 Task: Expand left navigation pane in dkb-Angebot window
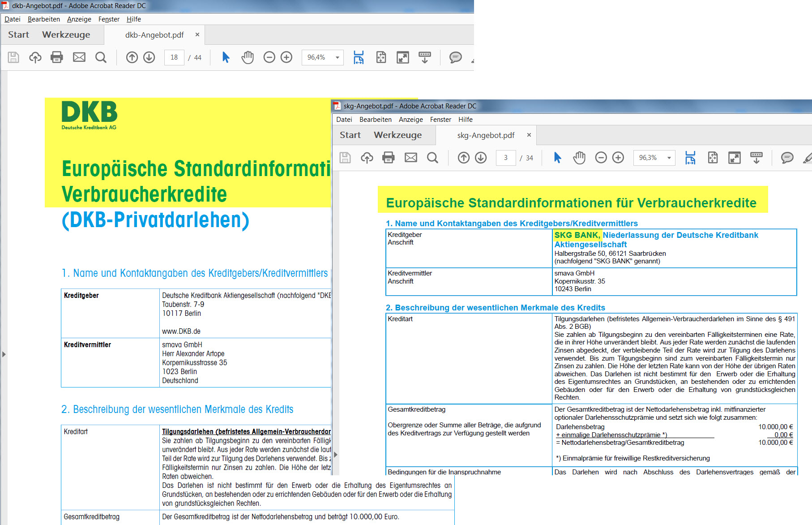(x=4, y=354)
